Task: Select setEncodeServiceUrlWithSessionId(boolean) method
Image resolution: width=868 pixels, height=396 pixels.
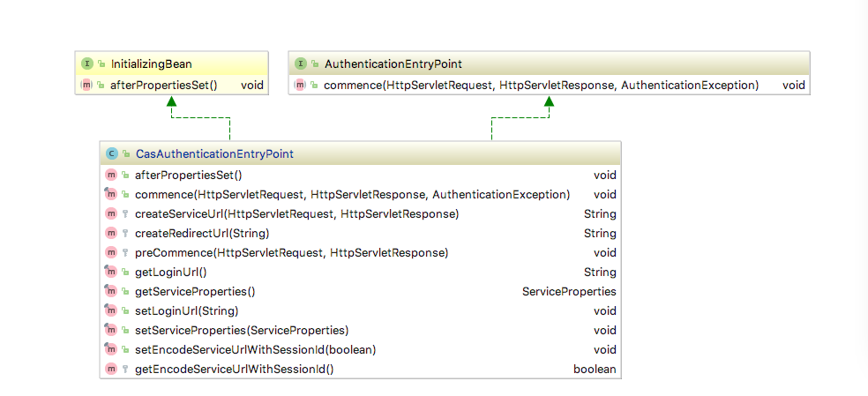Action: coord(256,350)
